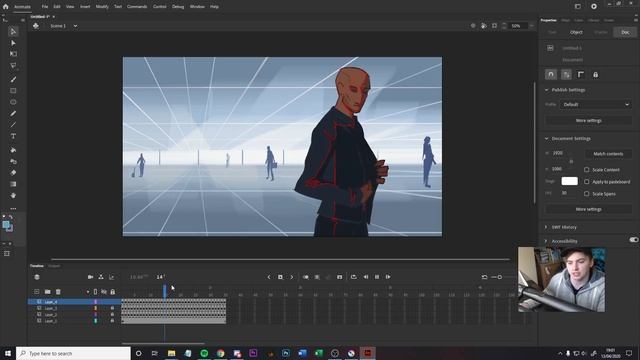Screen dimensions: 640x360
Task: Expand the Accessibility section
Action: pyautogui.click(x=546, y=241)
